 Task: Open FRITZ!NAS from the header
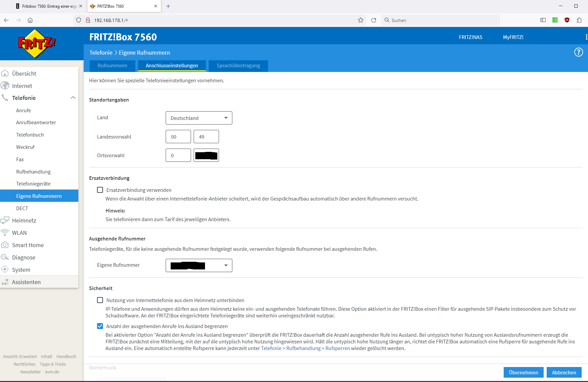tap(470, 37)
